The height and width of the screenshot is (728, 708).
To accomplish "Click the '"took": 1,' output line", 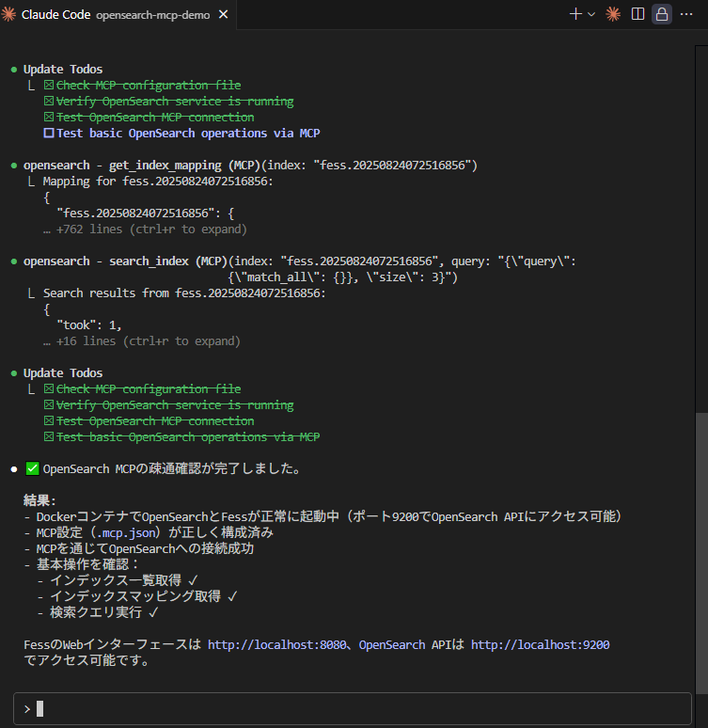I will (x=88, y=325).
